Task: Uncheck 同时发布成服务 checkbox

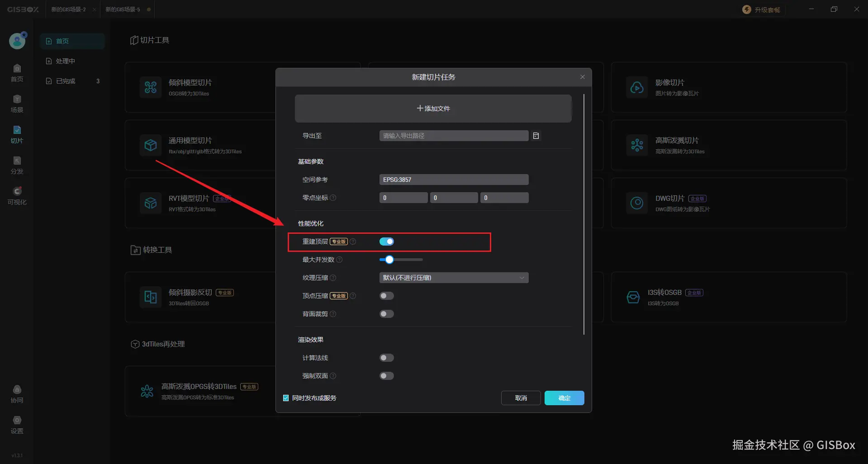Action: click(x=286, y=398)
